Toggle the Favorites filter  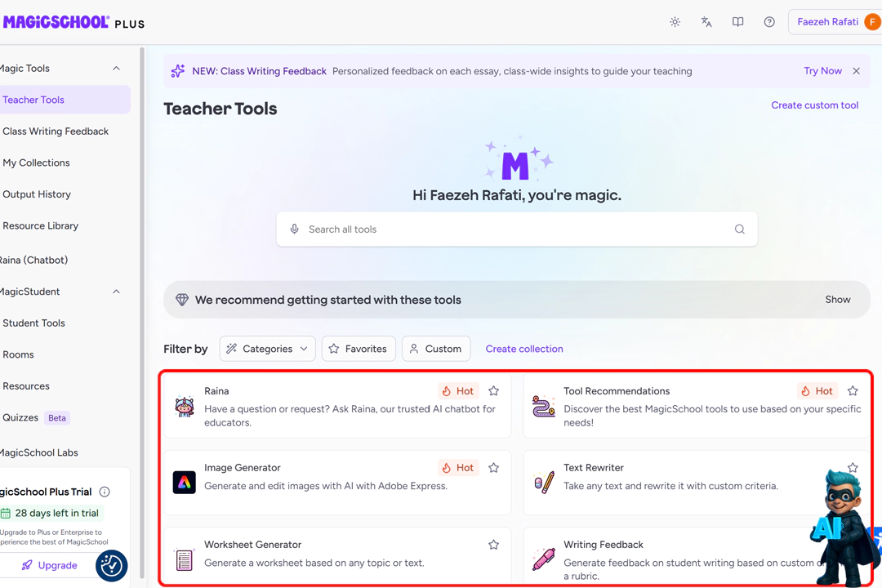click(359, 349)
